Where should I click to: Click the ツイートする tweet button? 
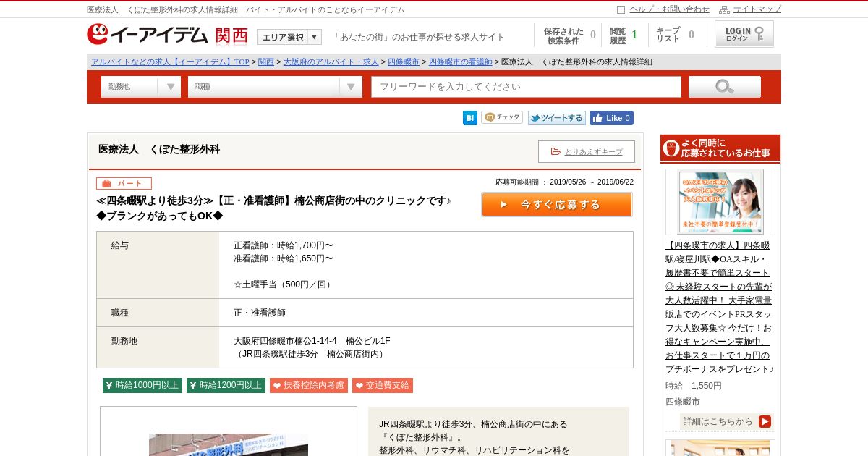tap(556, 118)
